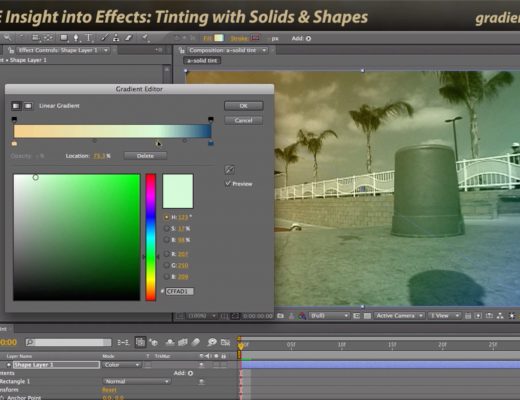
Task: Click the Add shape button in toolbar
Action: (308, 39)
